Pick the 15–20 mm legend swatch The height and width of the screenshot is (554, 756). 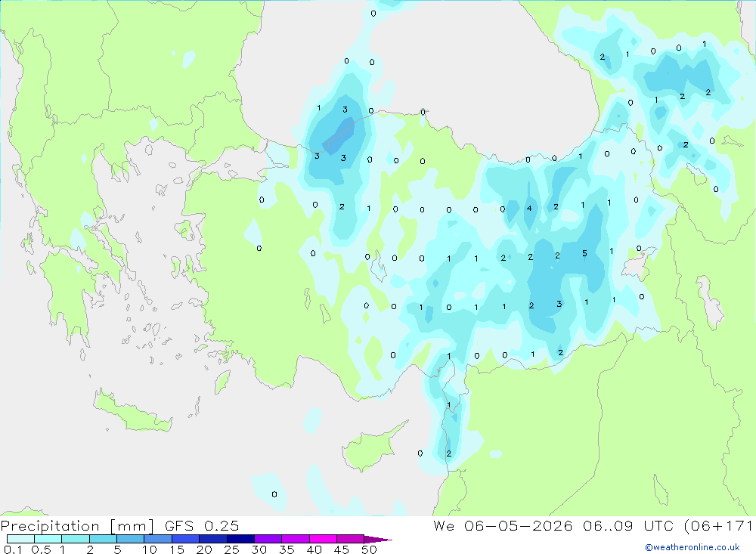click(x=186, y=539)
